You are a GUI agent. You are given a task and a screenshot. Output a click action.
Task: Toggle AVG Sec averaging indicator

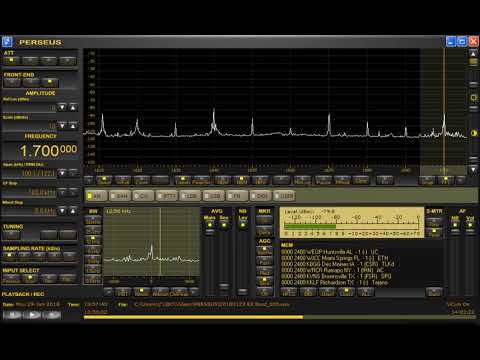224,225
